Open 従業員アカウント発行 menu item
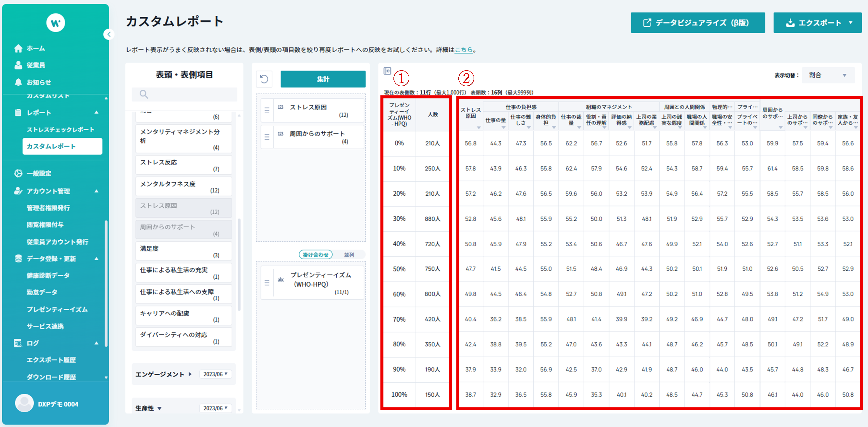The width and height of the screenshot is (868, 427). (x=58, y=242)
